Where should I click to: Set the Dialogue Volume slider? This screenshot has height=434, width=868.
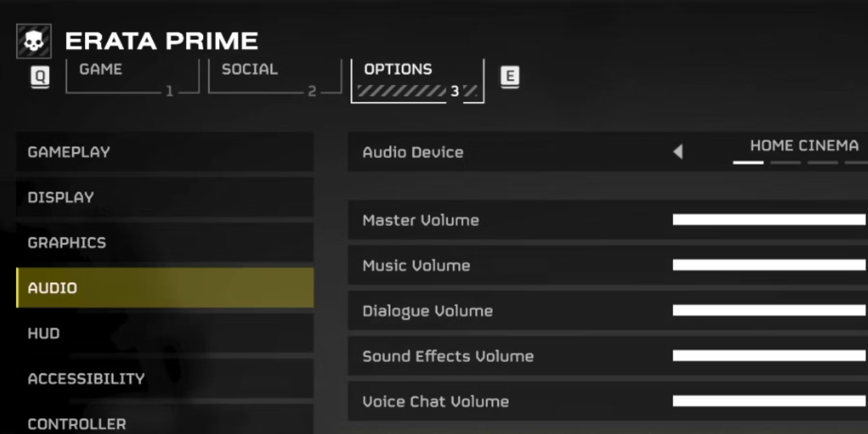pos(769,311)
